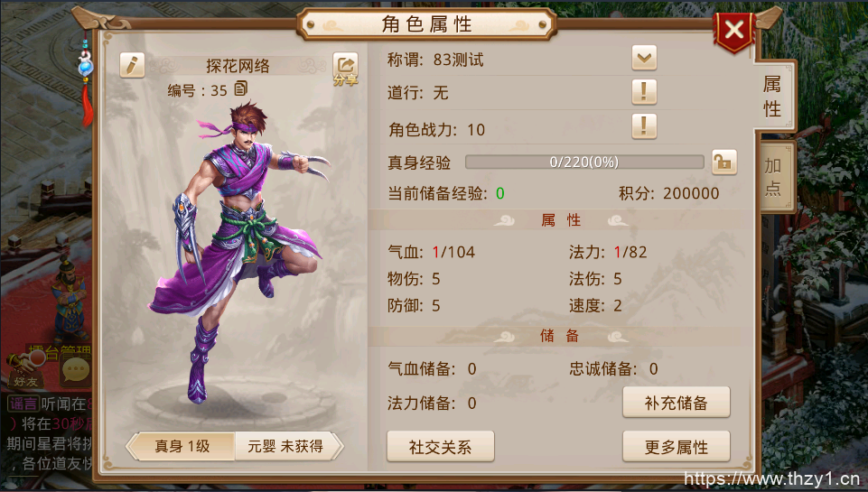Open the chat bubble icon
Viewport: 868px width, 492px height.
tap(75, 370)
